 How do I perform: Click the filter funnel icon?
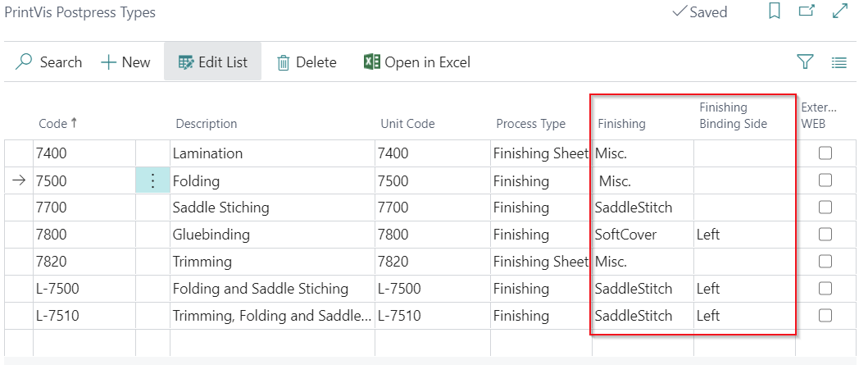pos(805,62)
